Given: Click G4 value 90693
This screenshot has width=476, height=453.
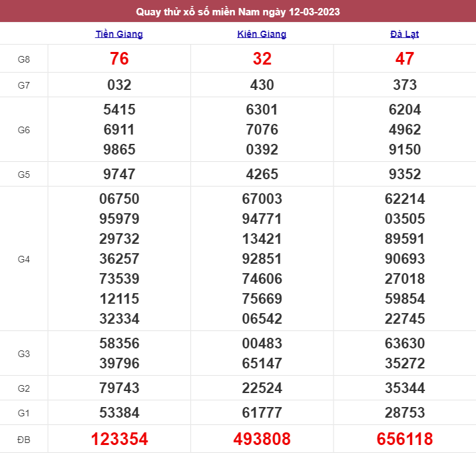Looking at the screenshot, I should 405,259.
